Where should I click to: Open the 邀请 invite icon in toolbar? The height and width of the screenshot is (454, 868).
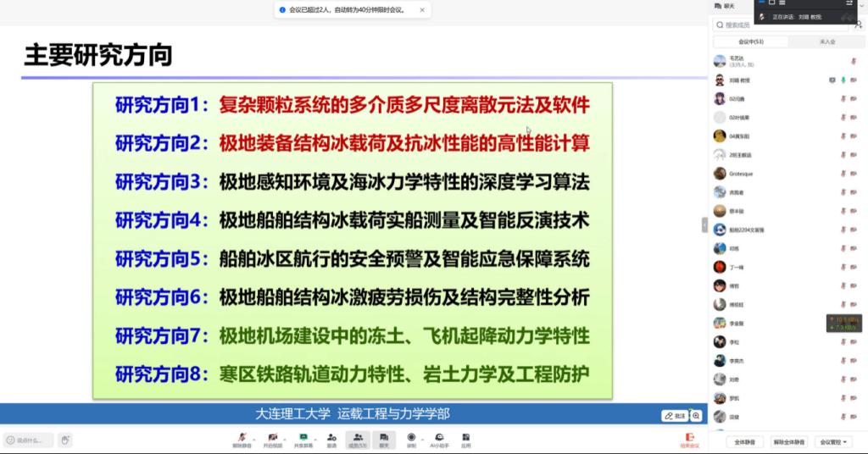(x=331, y=437)
